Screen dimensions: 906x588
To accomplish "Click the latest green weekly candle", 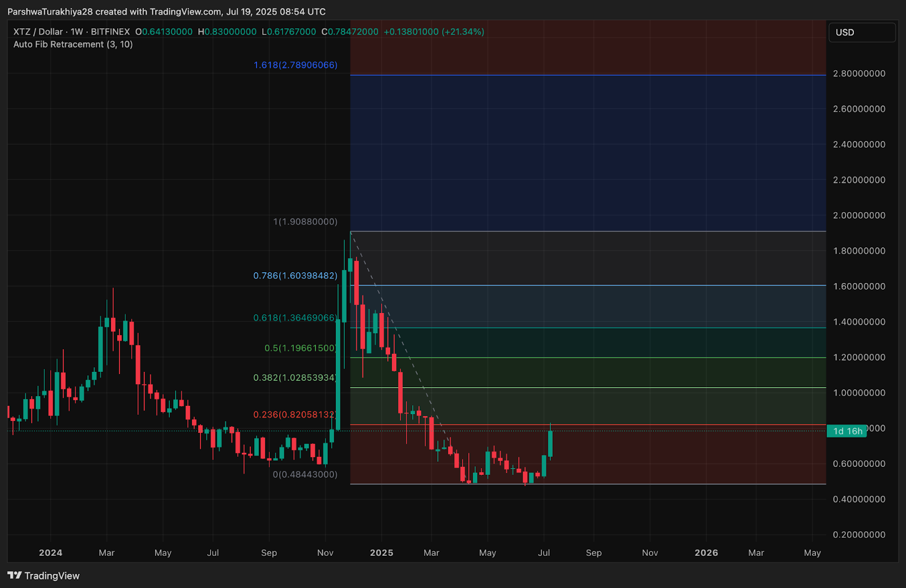I will pyautogui.click(x=550, y=444).
